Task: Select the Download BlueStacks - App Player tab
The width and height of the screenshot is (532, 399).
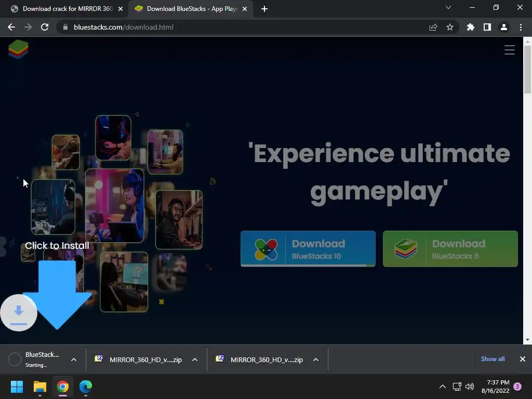Action: coord(190,9)
